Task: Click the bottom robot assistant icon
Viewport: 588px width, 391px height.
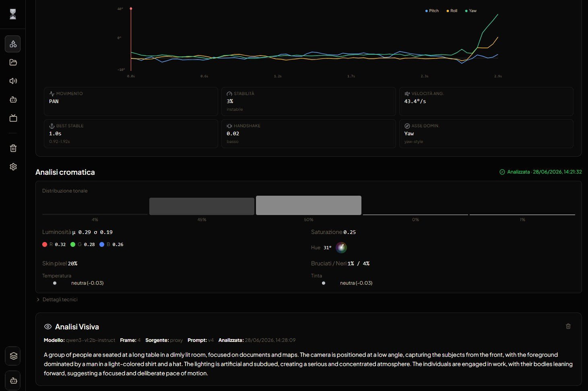Action: (13, 380)
